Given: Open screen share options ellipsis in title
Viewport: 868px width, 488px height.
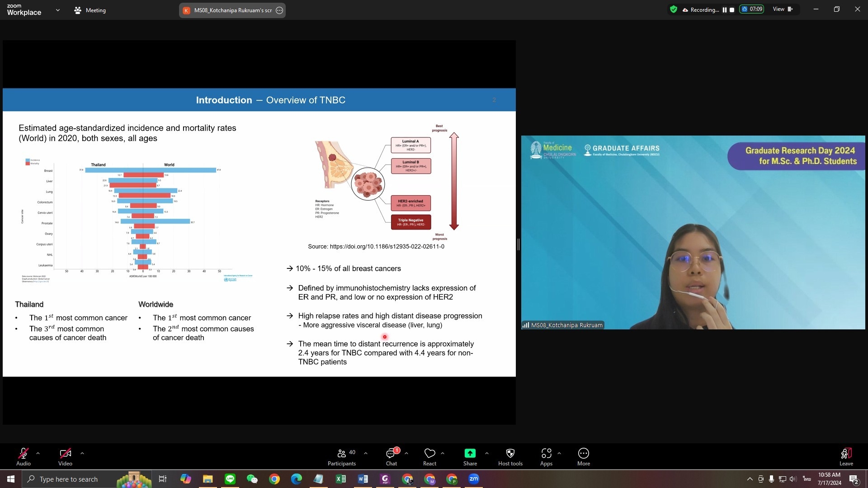Looking at the screenshot, I should (x=279, y=10).
